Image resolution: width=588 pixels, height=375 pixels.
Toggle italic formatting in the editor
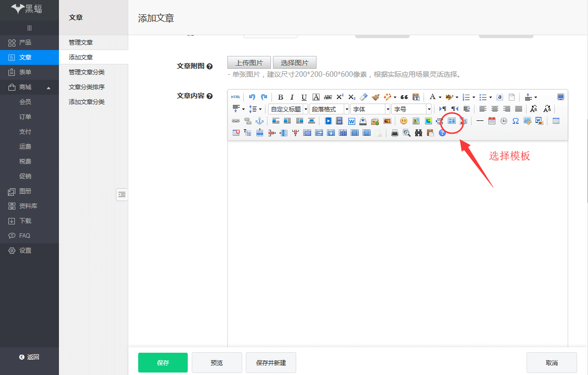coord(292,97)
